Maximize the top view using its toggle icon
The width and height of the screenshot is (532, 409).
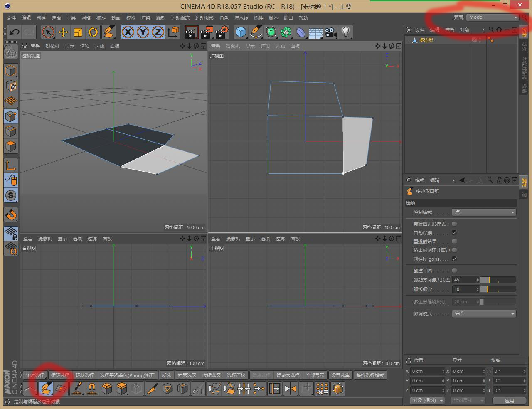tap(399, 46)
